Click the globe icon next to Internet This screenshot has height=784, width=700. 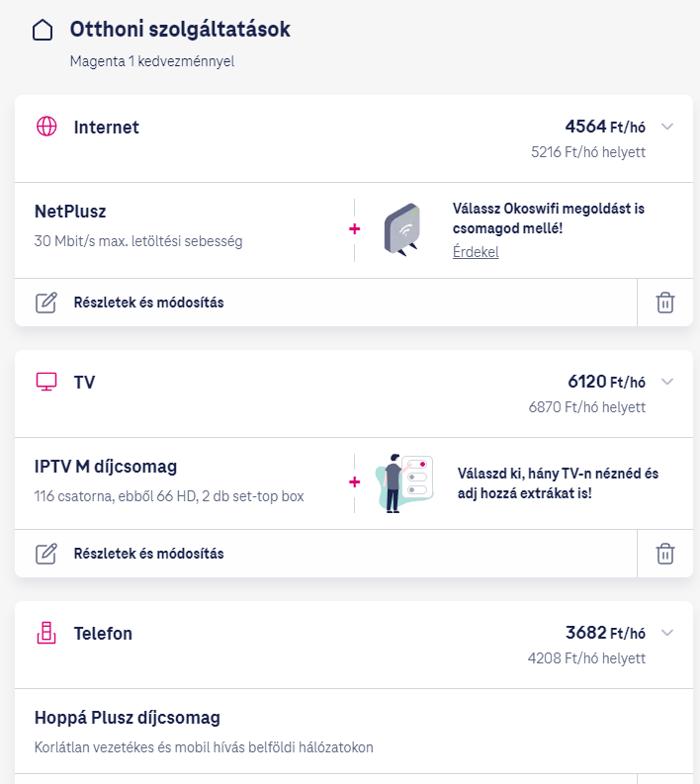tap(46, 127)
